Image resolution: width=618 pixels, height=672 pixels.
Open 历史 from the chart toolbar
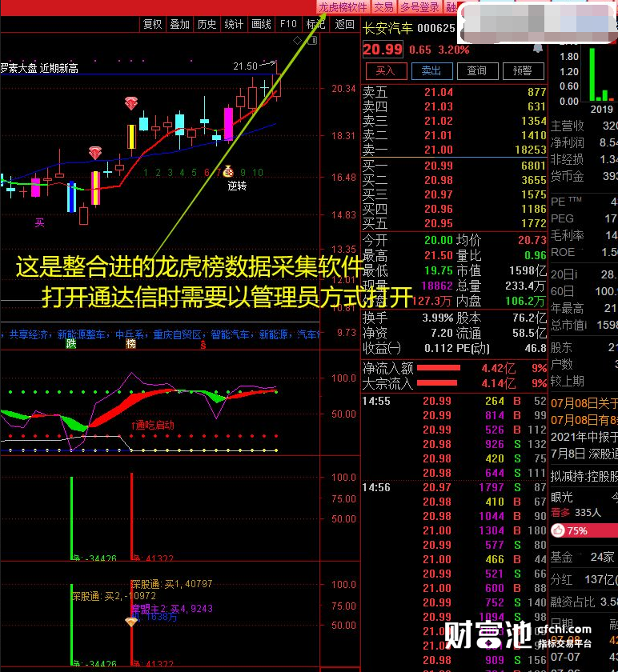207,24
